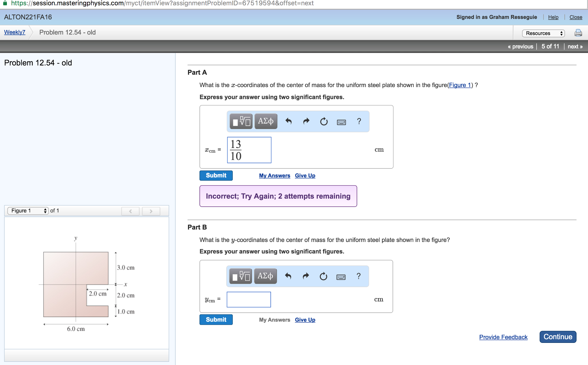Open the Figure 1 selector dropdown
Image resolution: width=588 pixels, height=365 pixels.
pos(28,211)
